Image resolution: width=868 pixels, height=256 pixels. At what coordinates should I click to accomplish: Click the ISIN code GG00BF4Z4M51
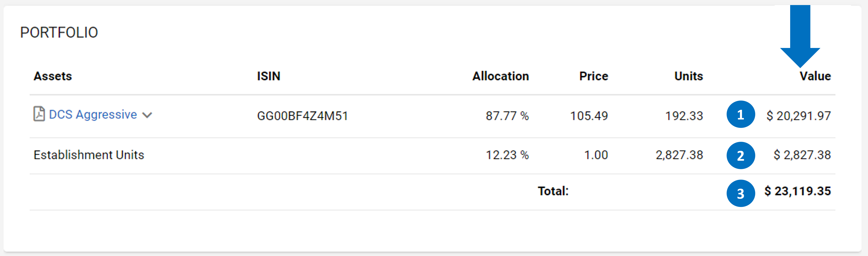(302, 116)
